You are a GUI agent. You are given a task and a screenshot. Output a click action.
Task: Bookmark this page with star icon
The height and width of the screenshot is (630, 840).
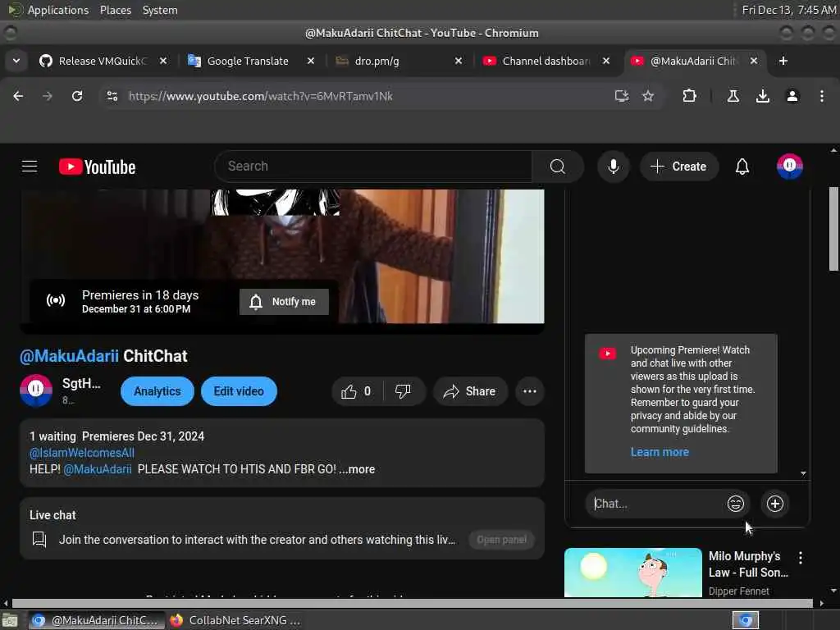(648, 96)
